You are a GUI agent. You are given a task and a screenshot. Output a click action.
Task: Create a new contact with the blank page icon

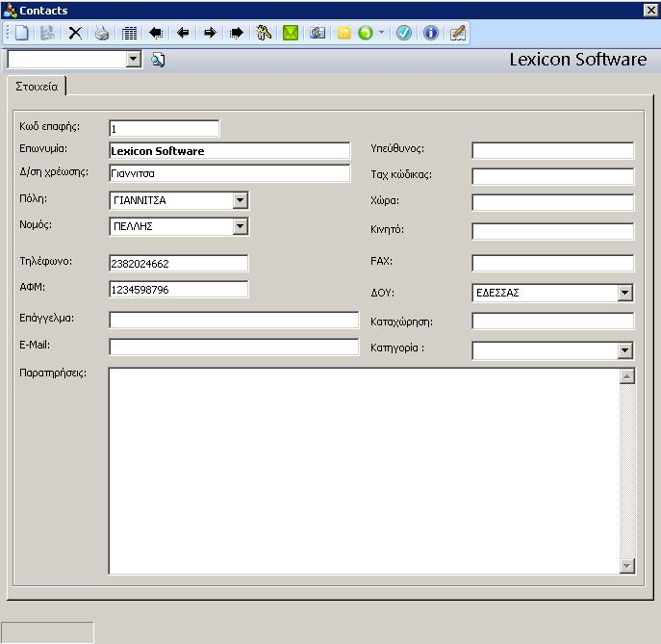(21, 33)
